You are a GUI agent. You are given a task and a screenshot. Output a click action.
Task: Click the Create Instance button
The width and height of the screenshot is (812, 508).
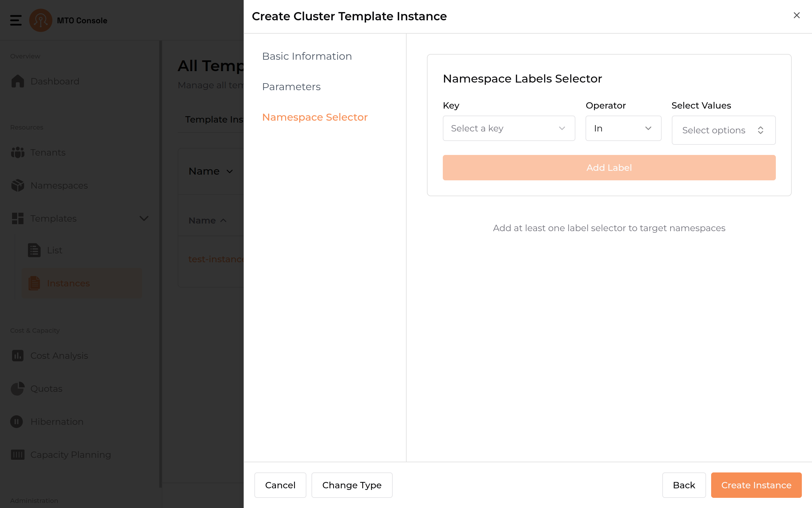coord(756,485)
